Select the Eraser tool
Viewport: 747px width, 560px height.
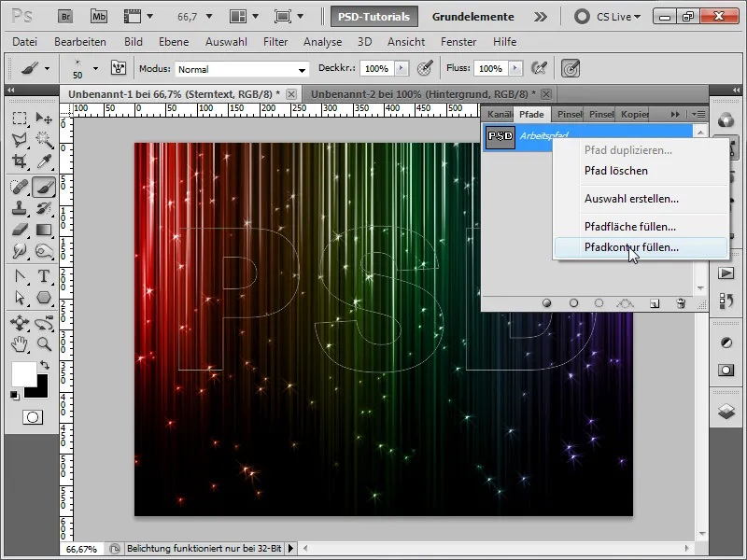(x=20, y=230)
